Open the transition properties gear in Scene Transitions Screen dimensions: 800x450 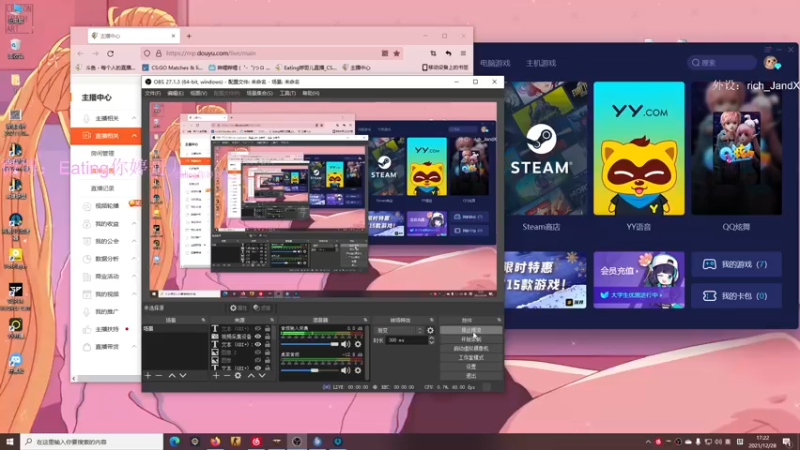pyautogui.click(x=430, y=330)
